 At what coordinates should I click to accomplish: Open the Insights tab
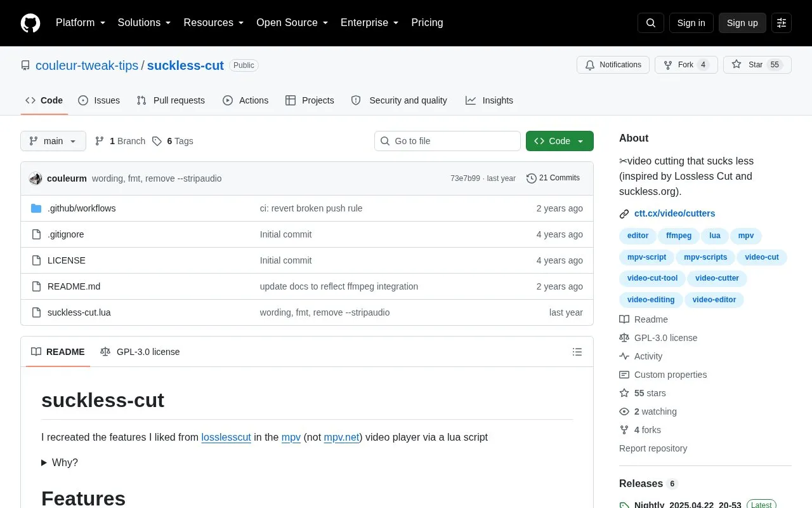point(489,100)
